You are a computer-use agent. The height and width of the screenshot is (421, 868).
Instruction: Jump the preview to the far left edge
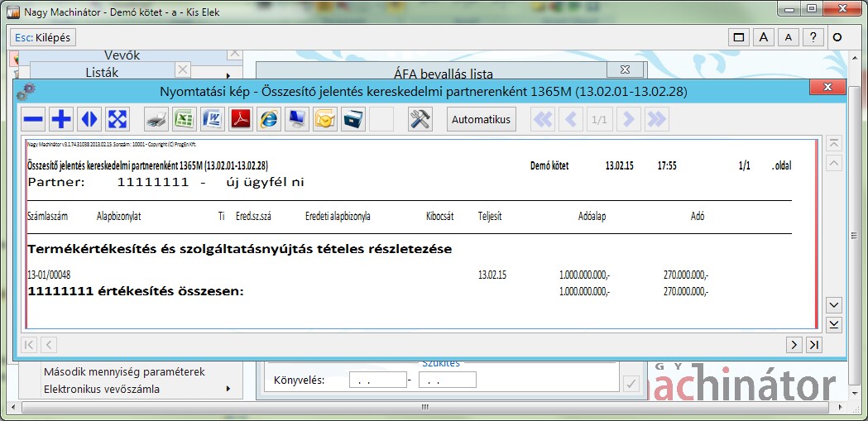pyautogui.click(x=29, y=345)
